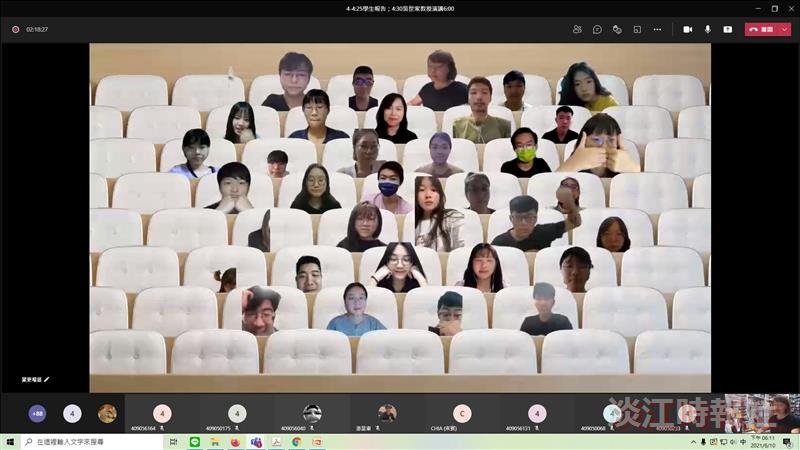Select participant 409050175 thumbnail
The height and width of the screenshot is (450, 800).
coord(237,415)
